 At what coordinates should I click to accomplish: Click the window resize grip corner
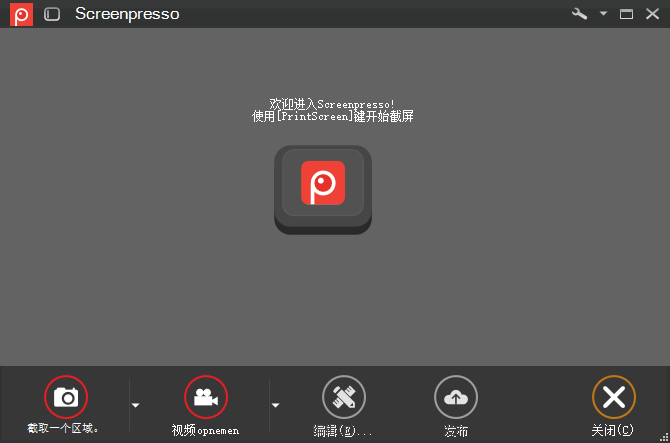[664, 437]
